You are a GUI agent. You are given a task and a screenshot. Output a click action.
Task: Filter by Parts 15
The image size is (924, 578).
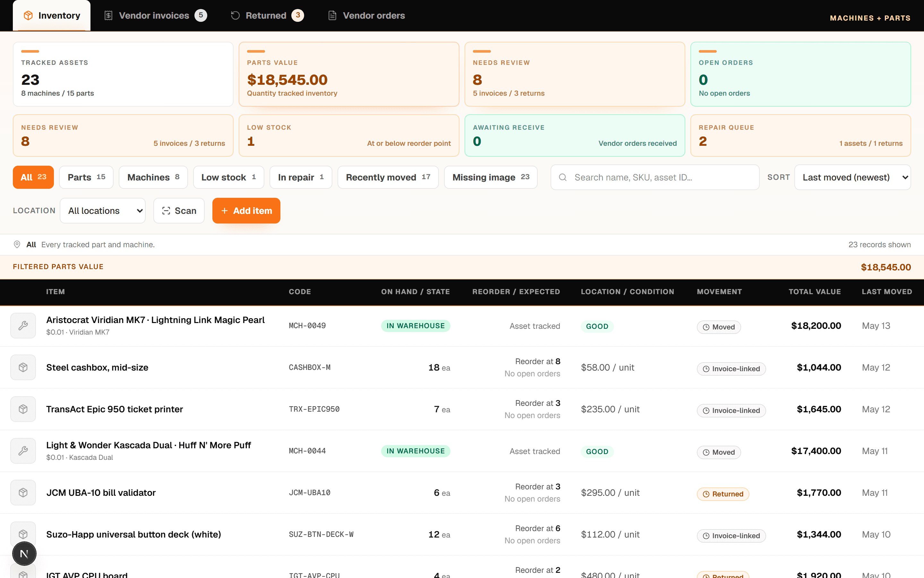86,177
